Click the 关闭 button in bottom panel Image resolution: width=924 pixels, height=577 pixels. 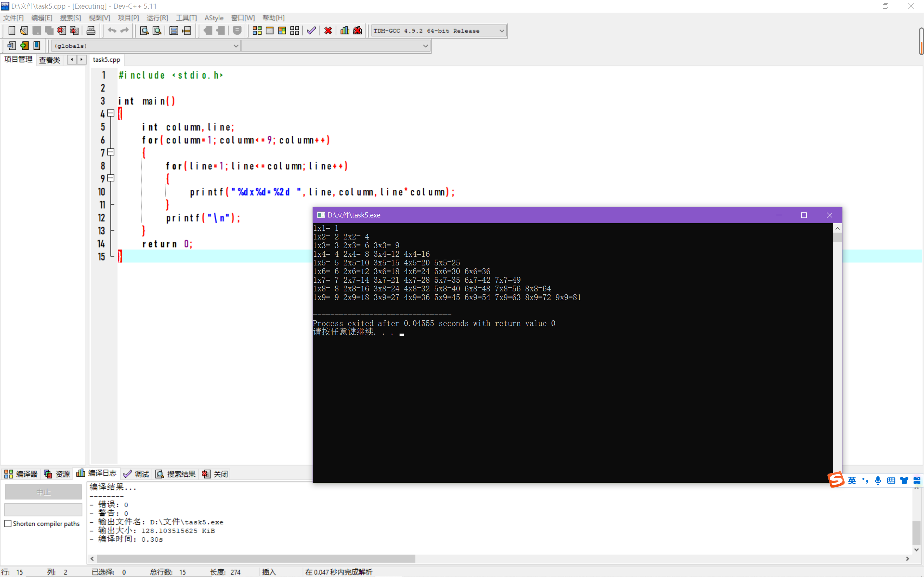[215, 474]
